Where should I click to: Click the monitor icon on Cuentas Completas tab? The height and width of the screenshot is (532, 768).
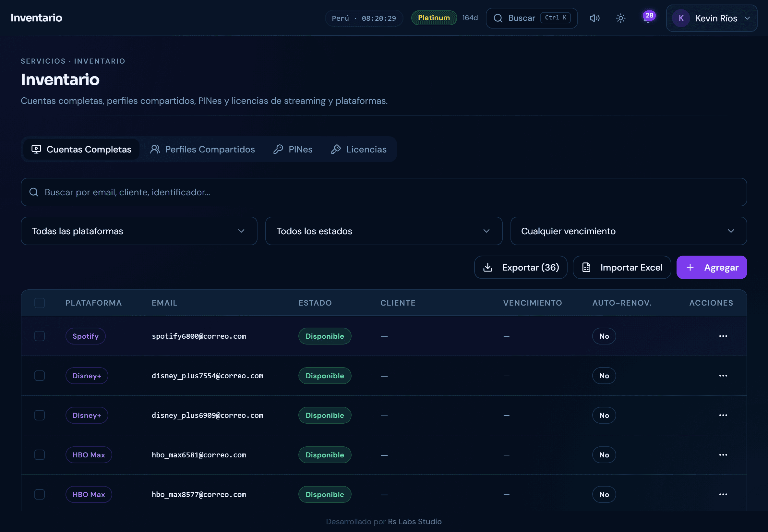click(x=36, y=149)
